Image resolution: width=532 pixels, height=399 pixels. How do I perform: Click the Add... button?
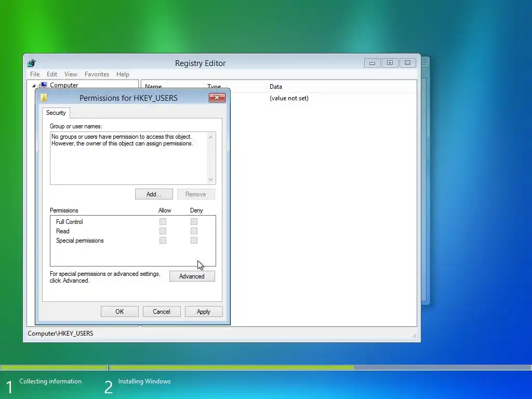coord(154,194)
